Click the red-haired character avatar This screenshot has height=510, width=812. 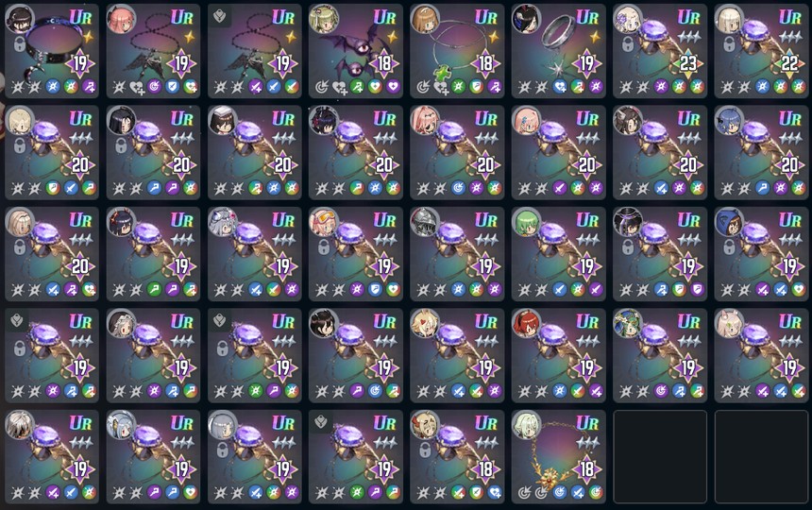pos(527,324)
